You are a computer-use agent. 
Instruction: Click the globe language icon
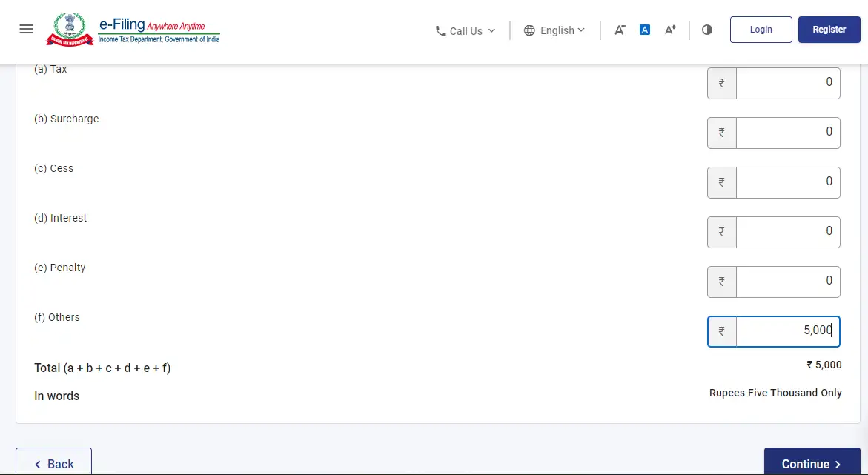pos(529,30)
